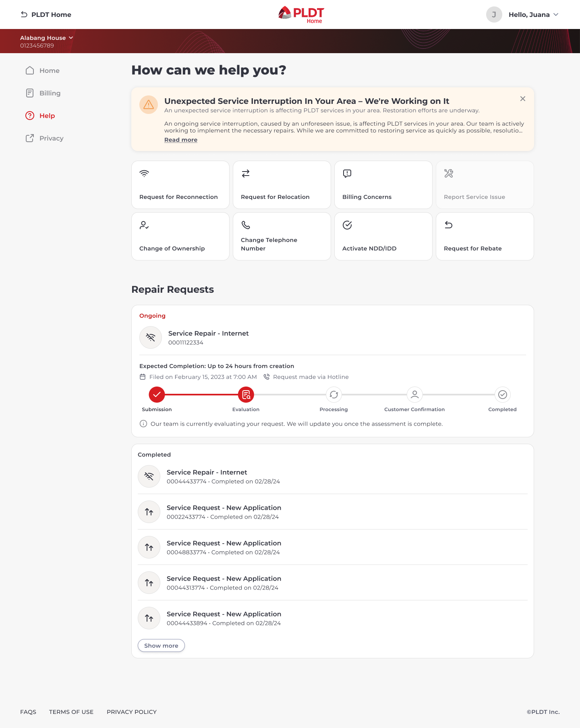This screenshot has width=580, height=728.
Task: Open Service Request 00048833774
Action: 333,547
